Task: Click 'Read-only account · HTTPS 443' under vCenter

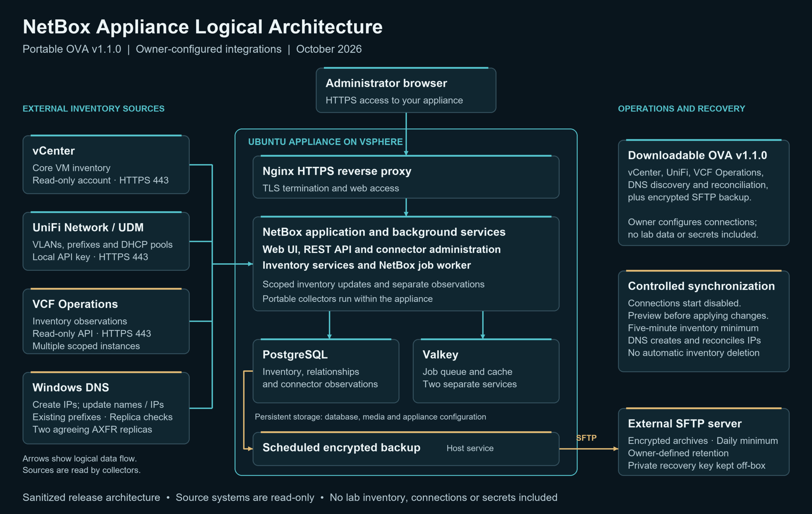Action: (x=101, y=180)
